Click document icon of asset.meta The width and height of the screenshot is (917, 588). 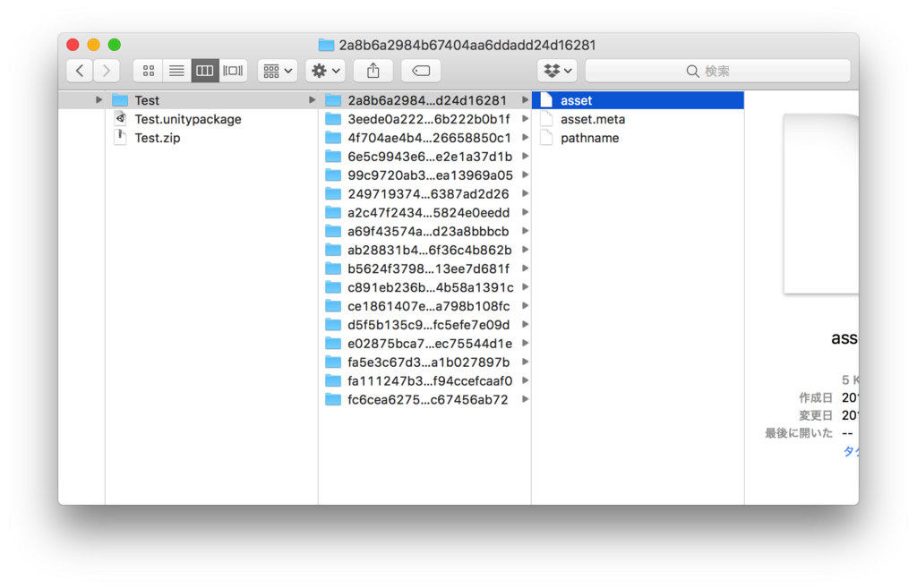[546, 119]
